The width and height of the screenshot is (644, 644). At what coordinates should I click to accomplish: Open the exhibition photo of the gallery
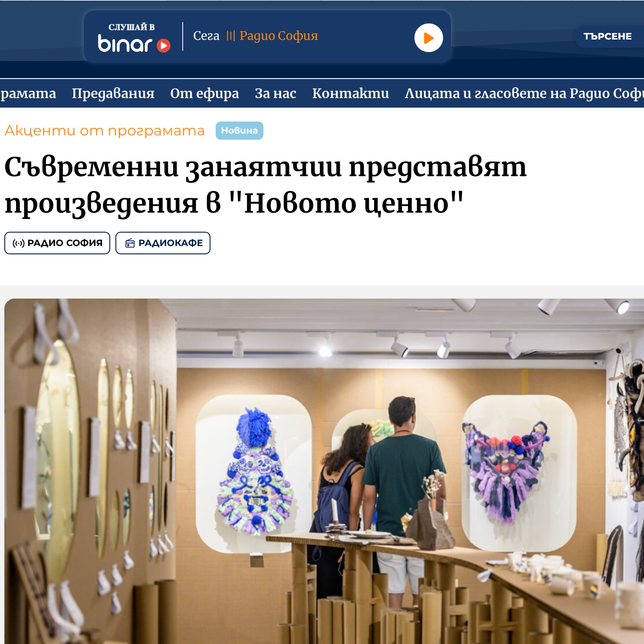324,471
